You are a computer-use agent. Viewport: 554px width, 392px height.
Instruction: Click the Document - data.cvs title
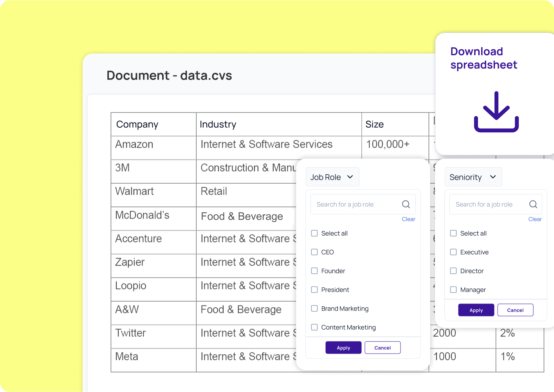[x=169, y=75]
